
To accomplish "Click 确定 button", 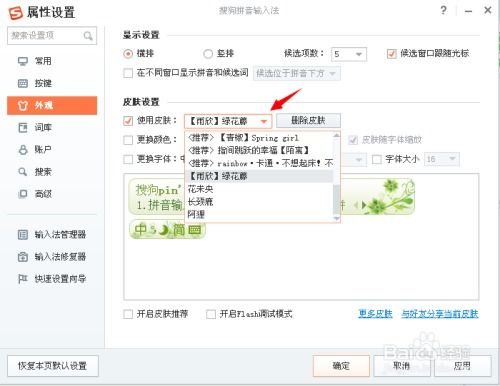I will pos(341,366).
